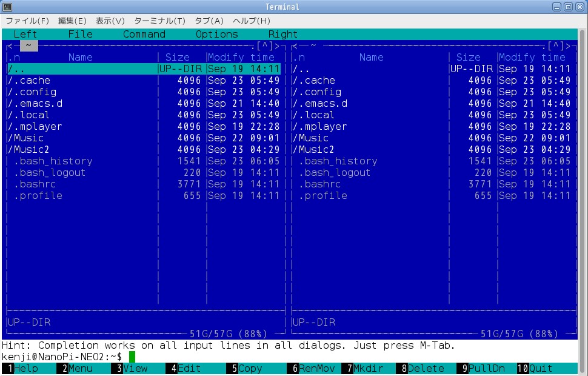Click the left panel history [^] dropdown

tap(265, 46)
